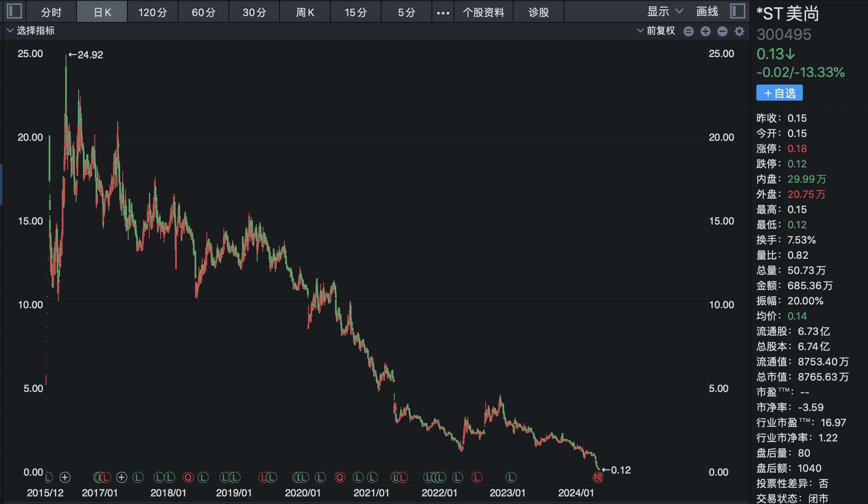Viewport: 868px width, 504px height.
Task: Expand the 显示 display dropdown
Action: [x=665, y=12]
